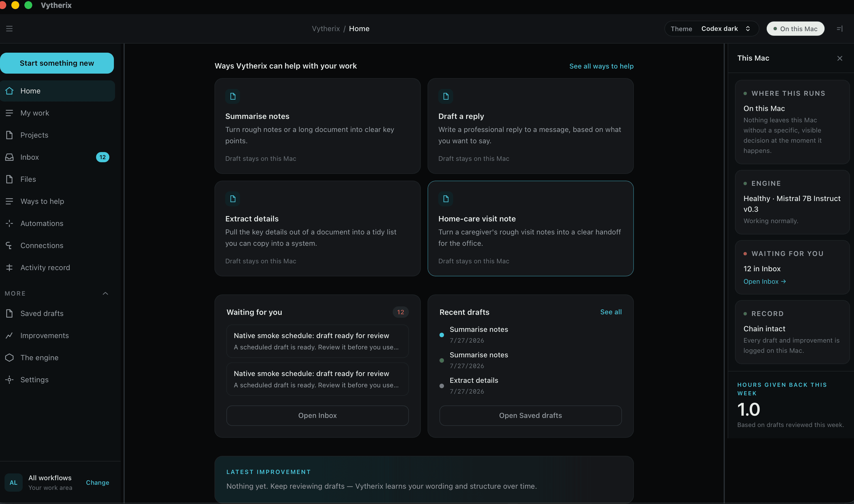
Task: Click the Files document icon
Action: [x=10, y=179]
